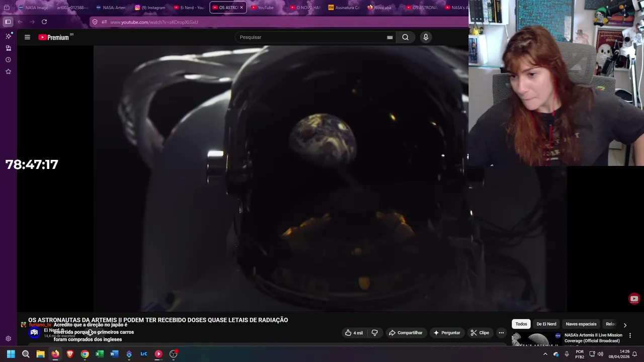Open the Windows Start menu
This screenshot has width=644, height=362.
11,354
